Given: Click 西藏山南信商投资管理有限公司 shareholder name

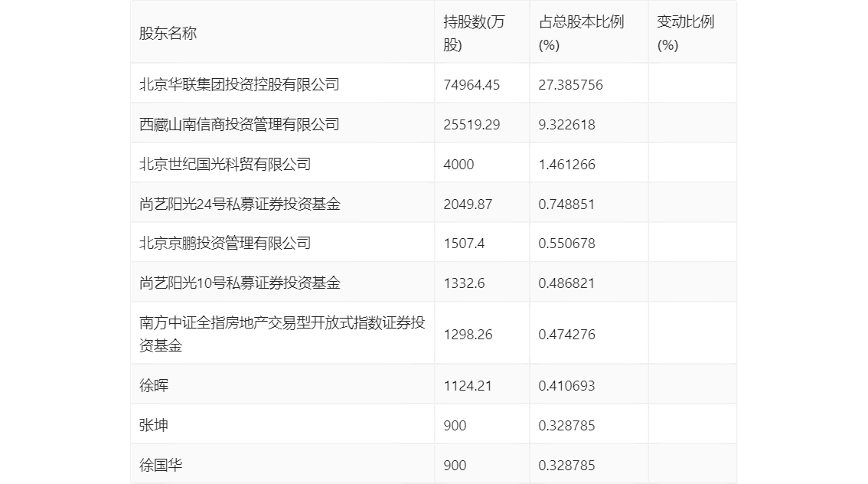Looking at the screenshot, I should [x=239, y=125].
